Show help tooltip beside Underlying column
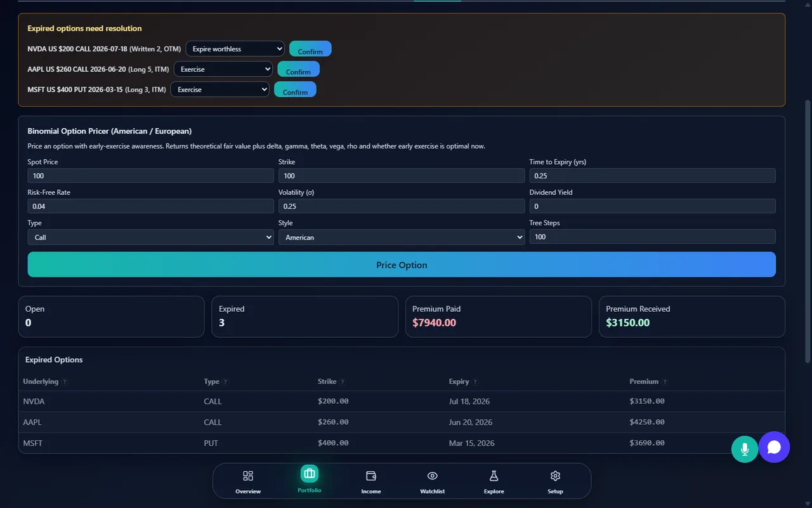Screen dimensions: 812x508 point(65,382)
